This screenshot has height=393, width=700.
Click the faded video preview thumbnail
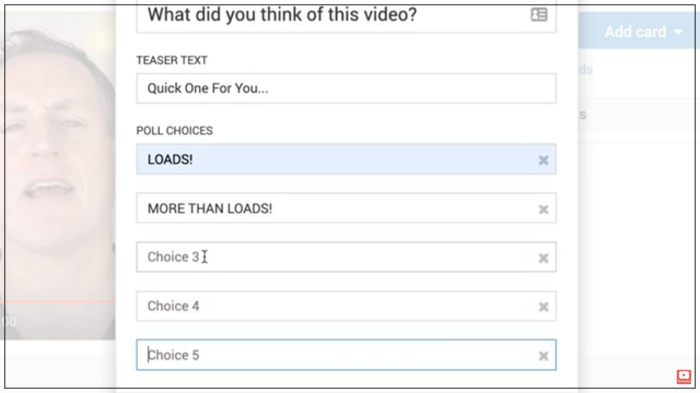(x=58, y=174)
